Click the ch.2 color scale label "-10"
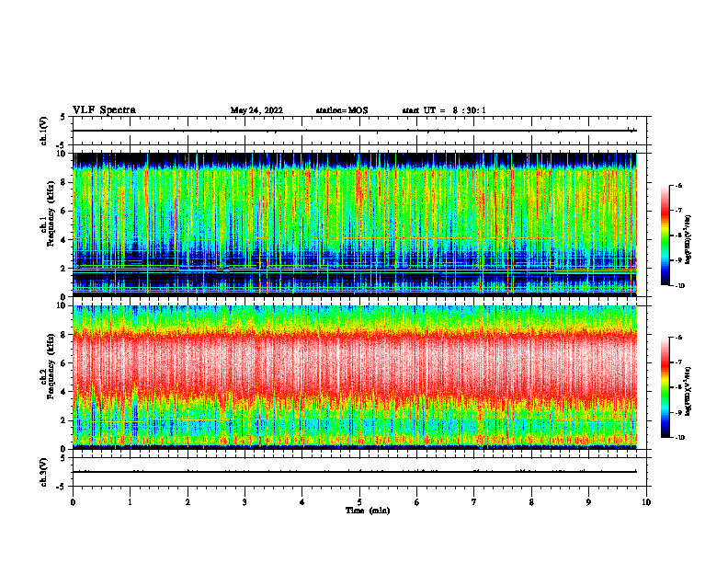 click(x=679, y=438)
